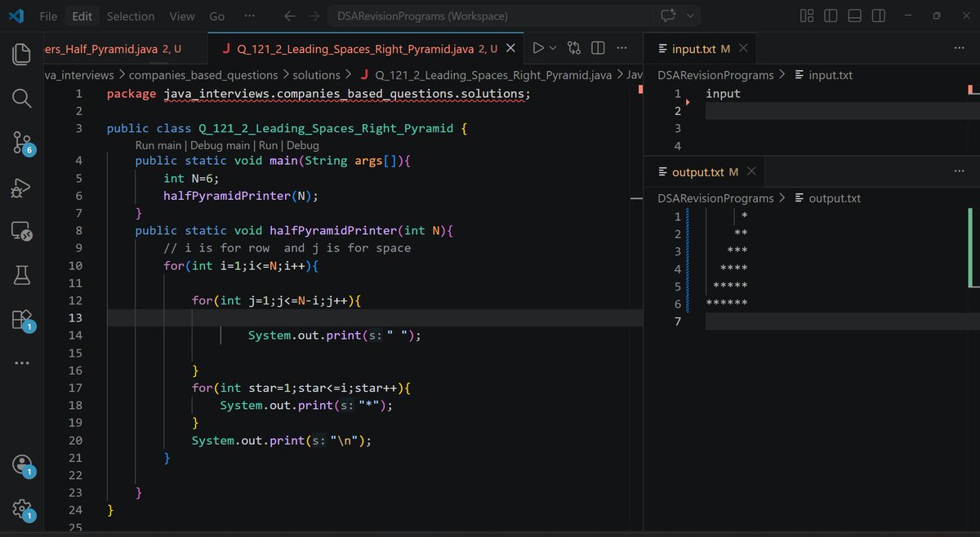Open Customize Layout in the title bar
980x537 pixels.
click(807, 16)
